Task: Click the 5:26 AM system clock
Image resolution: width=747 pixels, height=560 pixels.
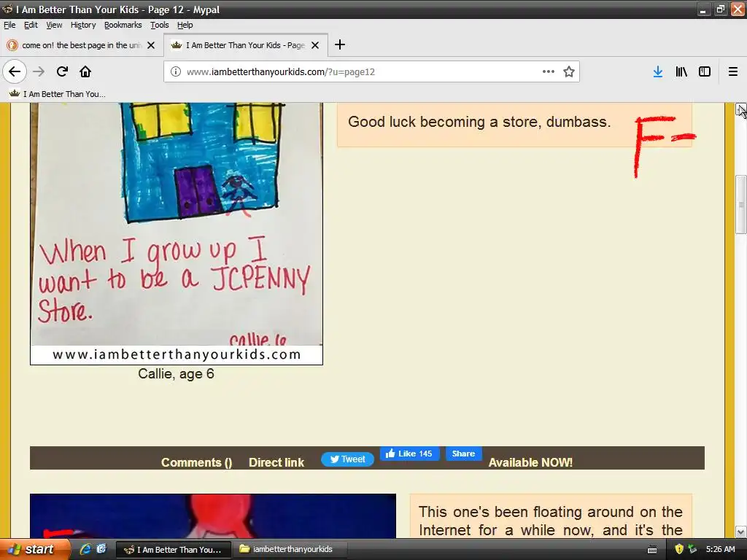Action: 720,549
